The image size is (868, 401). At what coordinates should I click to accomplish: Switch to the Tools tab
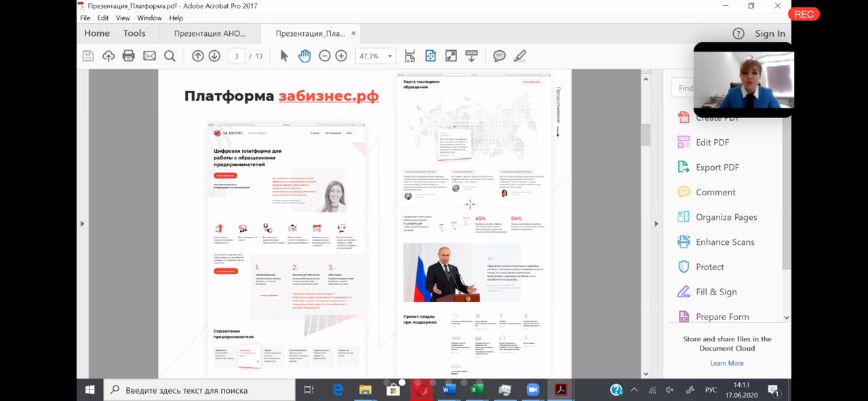point(134,33)
